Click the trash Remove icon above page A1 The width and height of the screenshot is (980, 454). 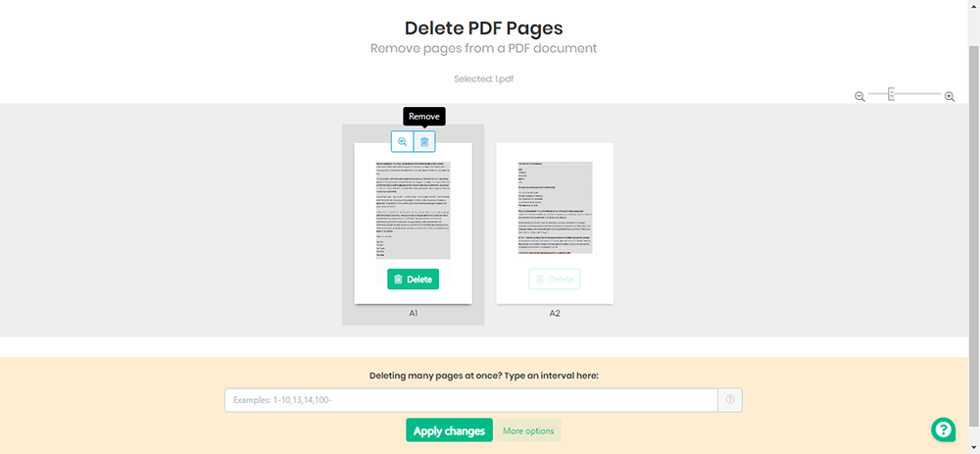424,142
